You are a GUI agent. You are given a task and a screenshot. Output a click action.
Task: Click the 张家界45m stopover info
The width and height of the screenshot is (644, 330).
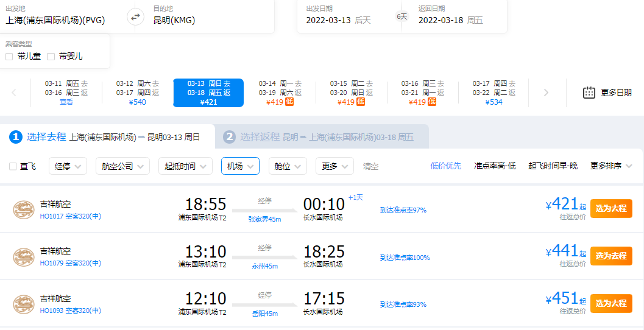tap(264, 219)
